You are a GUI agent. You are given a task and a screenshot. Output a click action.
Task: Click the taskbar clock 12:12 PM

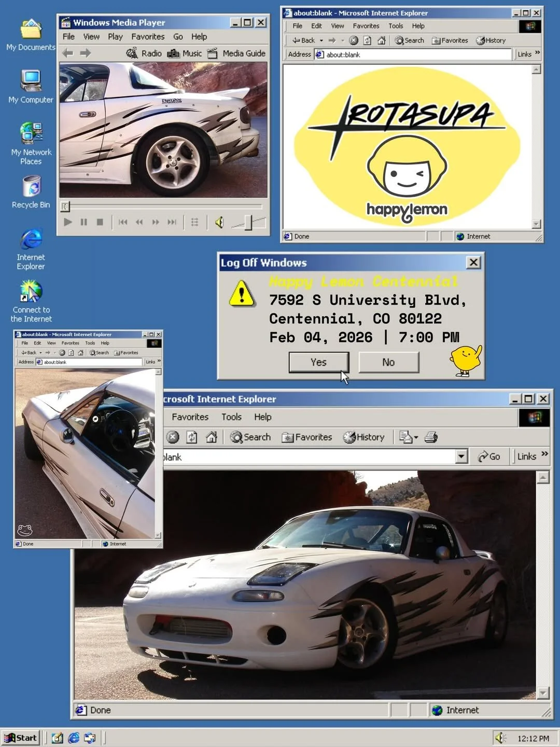point(533,738)
